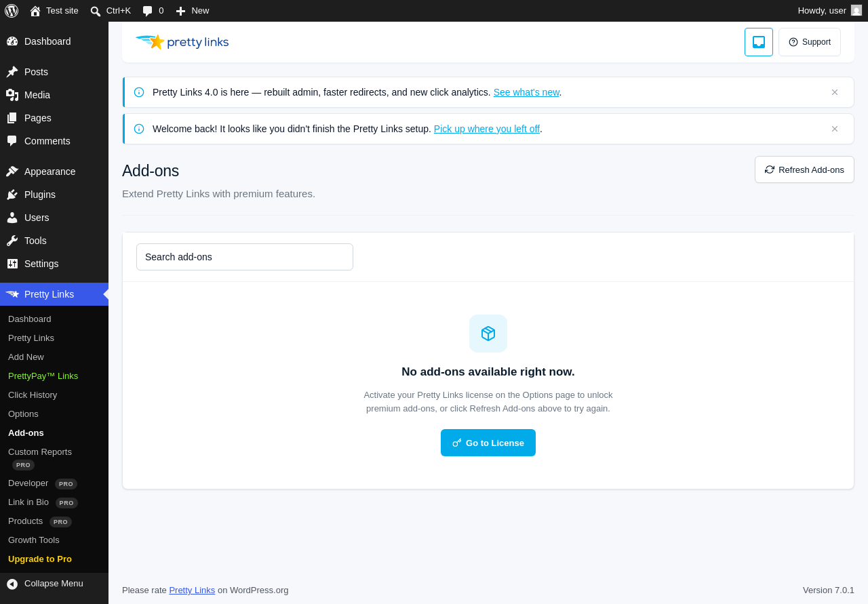Open the New content dropdown
The width and height of the screenshot is (868, 604).
tap(193, 11)
